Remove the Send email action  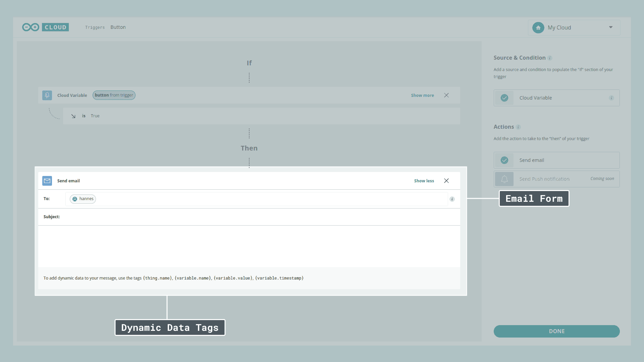[446, 181]
